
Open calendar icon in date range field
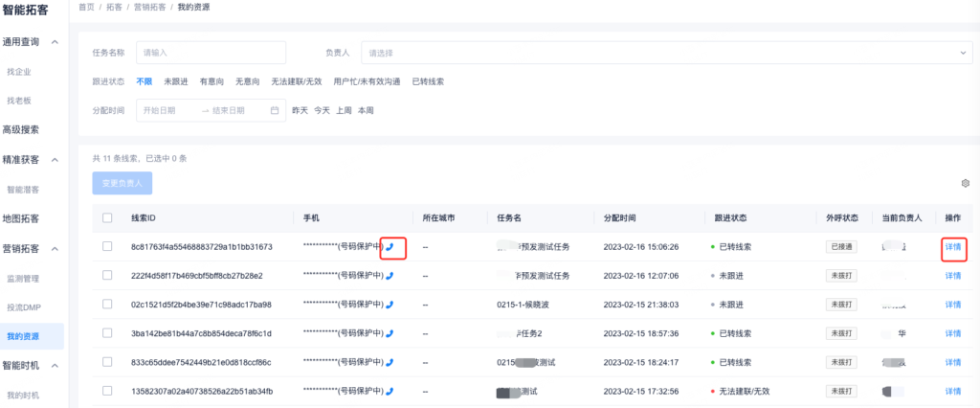point(275,110)
